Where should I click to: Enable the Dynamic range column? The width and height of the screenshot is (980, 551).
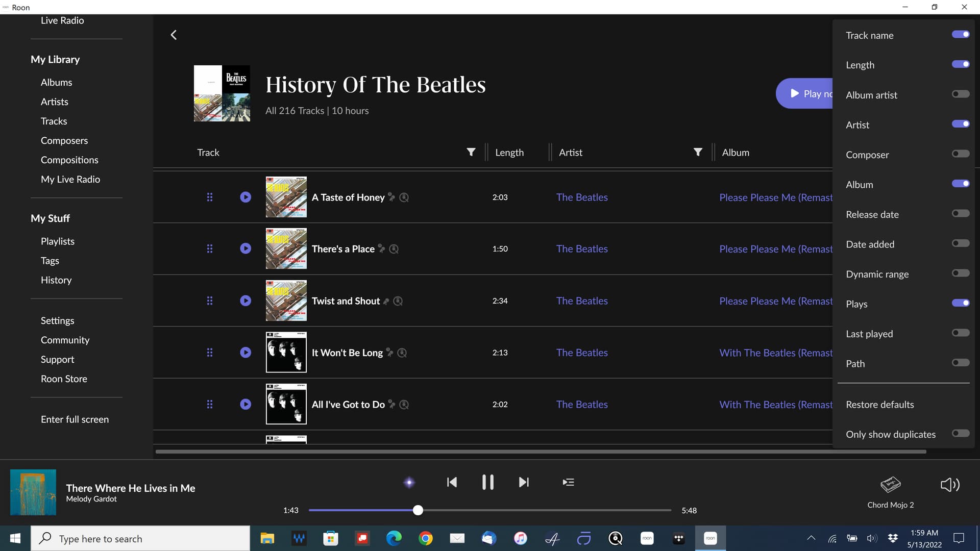click(960, 273)
